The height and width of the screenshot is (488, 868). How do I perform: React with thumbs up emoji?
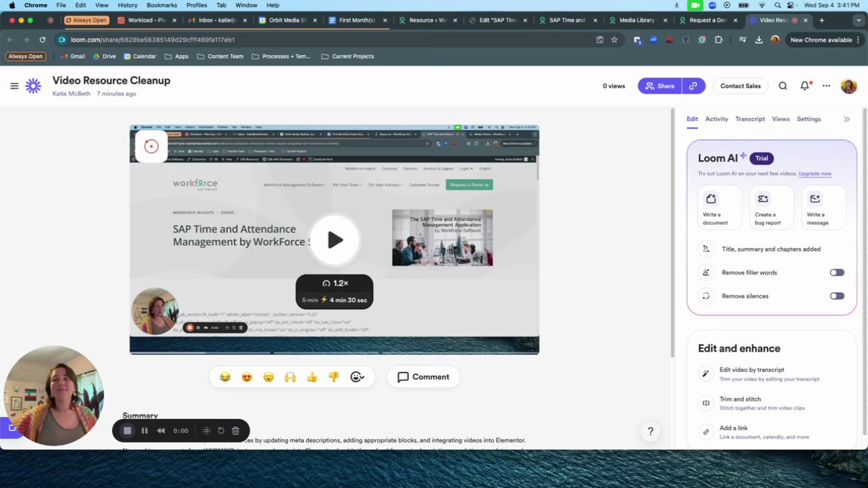[312, 377]
